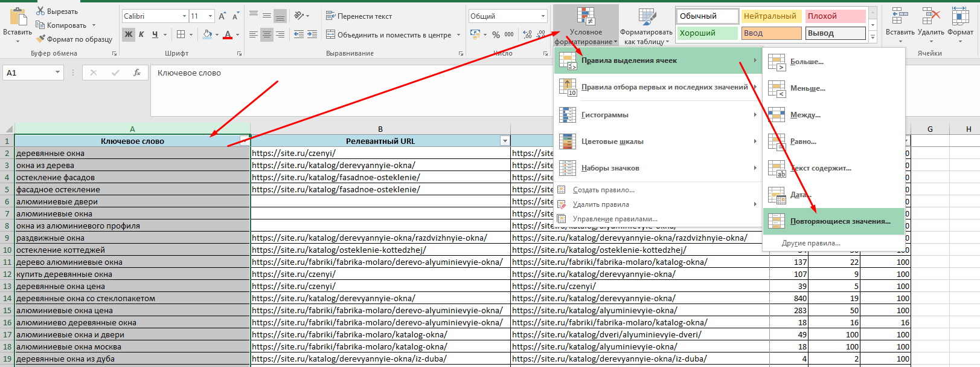This screenshot has width=980, height=367.
Task: Choose Управление правилами menu item
Action: [658, 219]
